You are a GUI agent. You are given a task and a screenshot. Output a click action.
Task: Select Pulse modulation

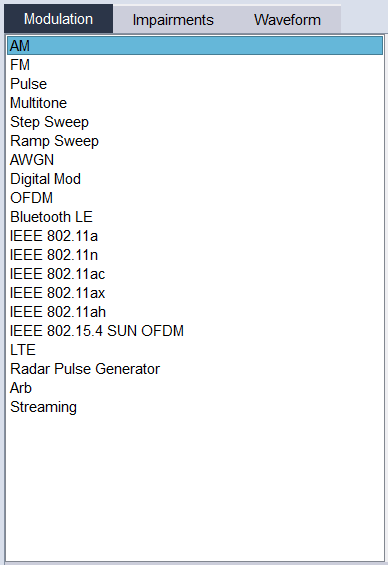[195, 84]
